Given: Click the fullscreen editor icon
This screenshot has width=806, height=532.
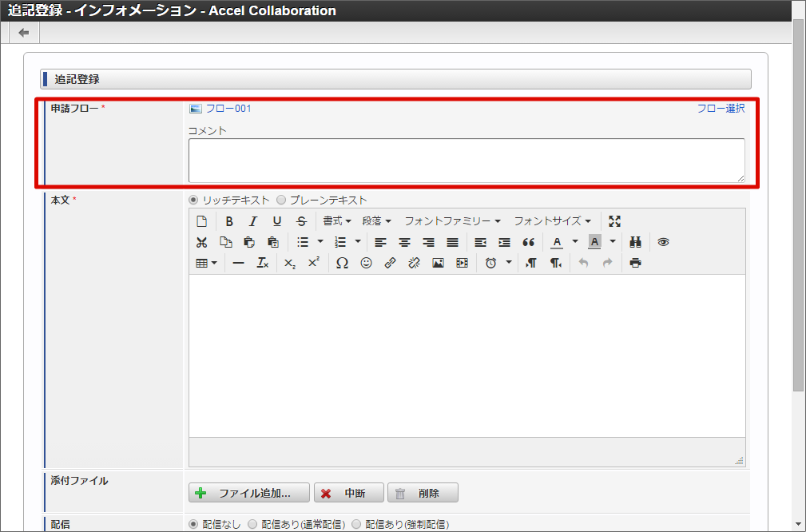Looking at the screenshot, I should 615,220.
